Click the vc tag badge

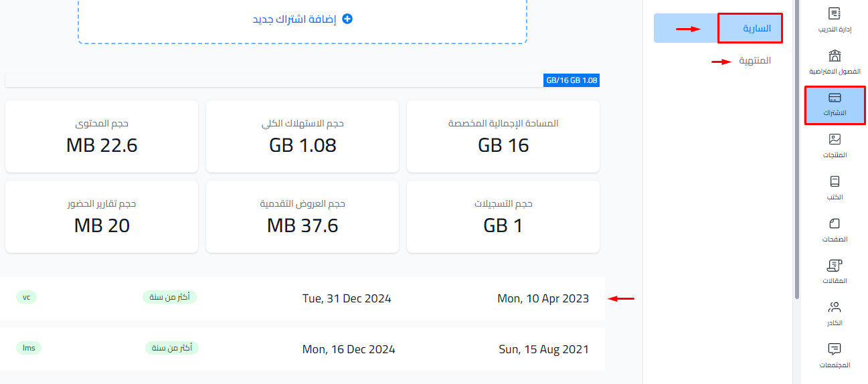point(27,297)
